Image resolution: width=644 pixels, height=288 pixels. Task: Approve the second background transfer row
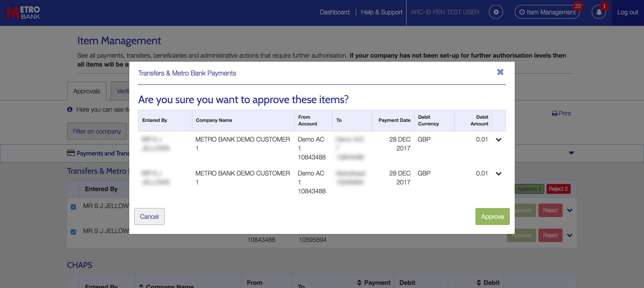coord(521,235)
